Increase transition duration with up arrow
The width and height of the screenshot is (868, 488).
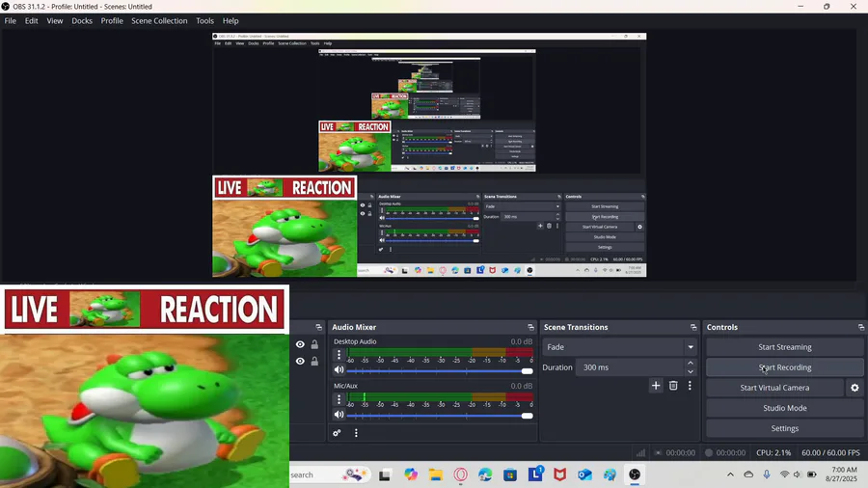[691, 363]
